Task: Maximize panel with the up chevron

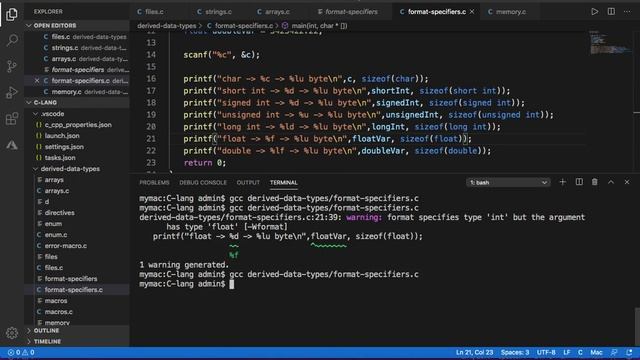Action: [611, 182]
